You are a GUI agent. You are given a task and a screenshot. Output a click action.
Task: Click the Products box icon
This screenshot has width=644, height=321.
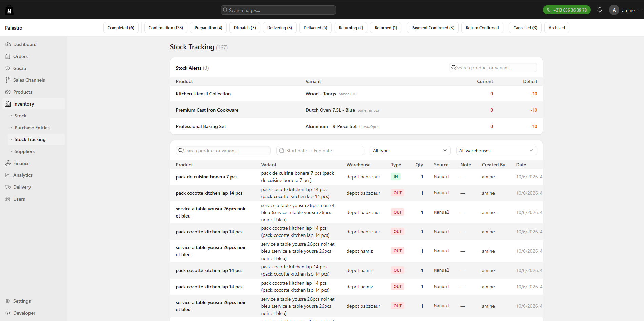(x=8, y=92)
